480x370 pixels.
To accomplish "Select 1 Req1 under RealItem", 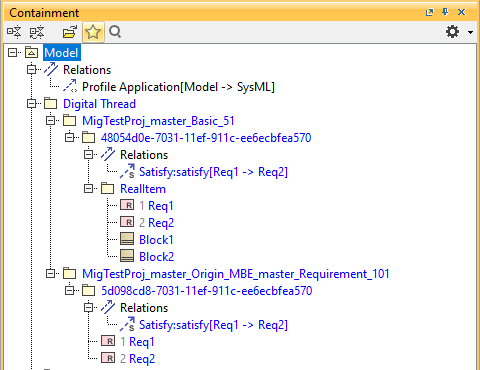I will tap(156, 206).
